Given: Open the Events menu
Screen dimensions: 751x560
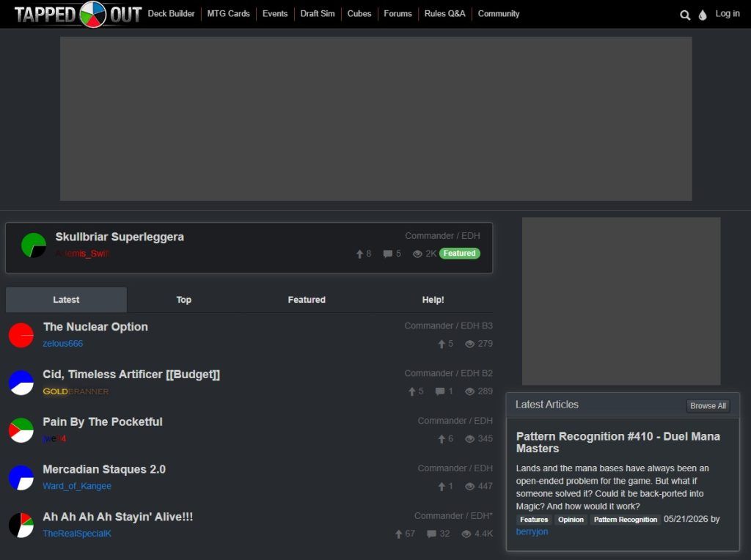Looking at the screenshot, I should click(275, 14).
